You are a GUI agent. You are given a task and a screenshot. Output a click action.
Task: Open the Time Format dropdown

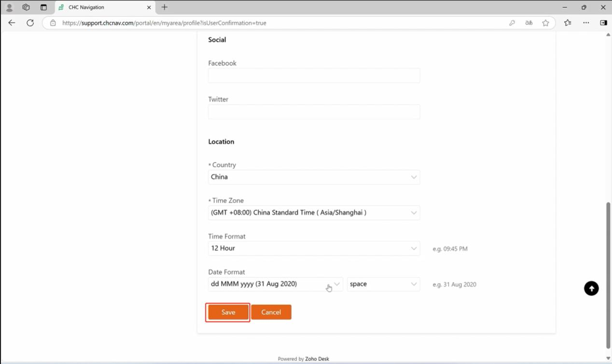click(x=314, y=248)
